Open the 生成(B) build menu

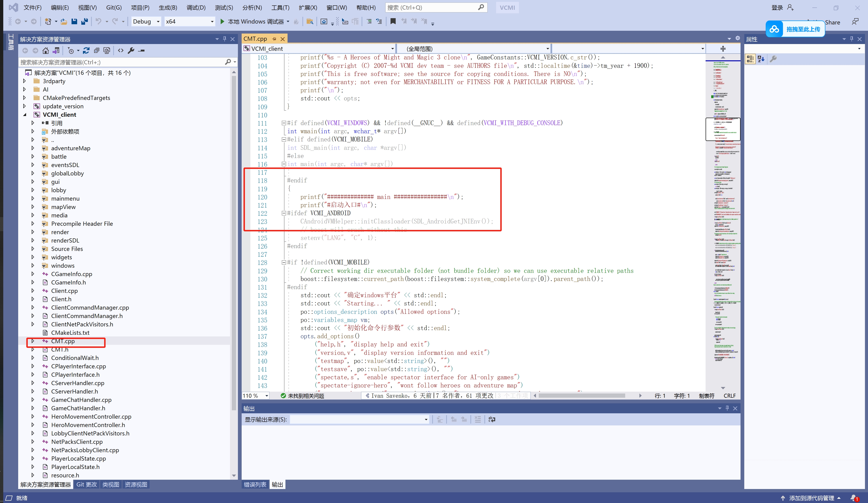point(168,8)
